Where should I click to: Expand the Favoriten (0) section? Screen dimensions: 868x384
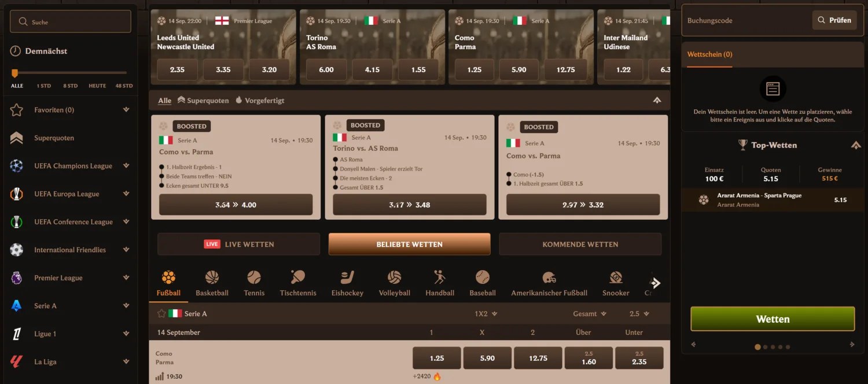point(126,110)
